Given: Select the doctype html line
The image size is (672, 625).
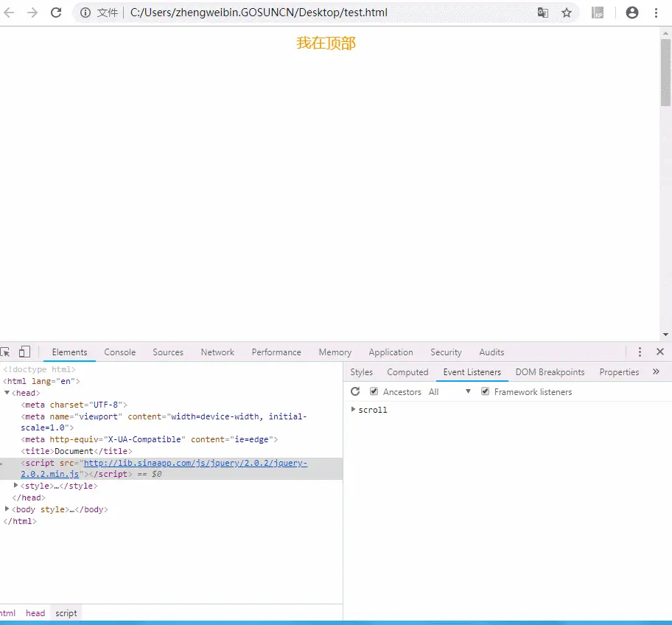Looking at the screenshot, I should (39, 369).
